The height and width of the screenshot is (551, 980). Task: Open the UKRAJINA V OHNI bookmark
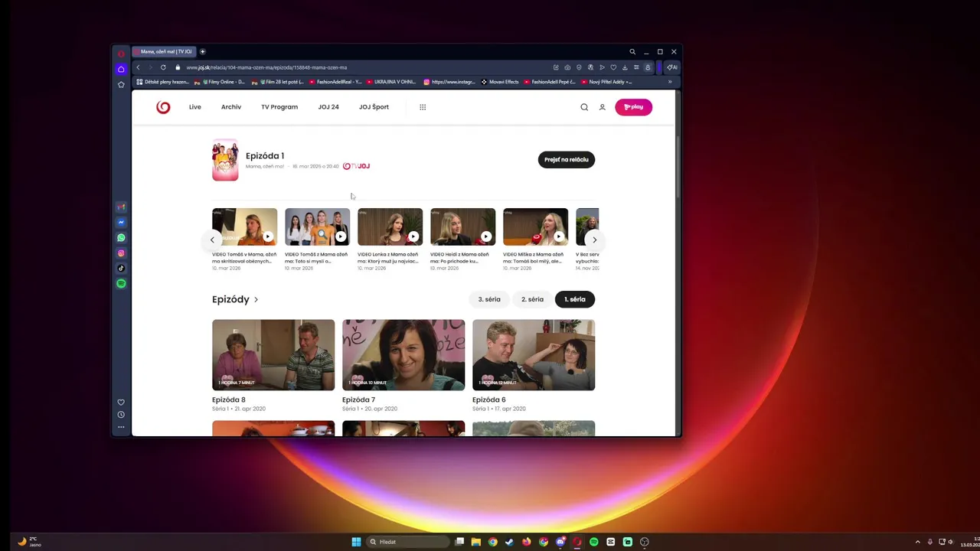pos(391,82)
